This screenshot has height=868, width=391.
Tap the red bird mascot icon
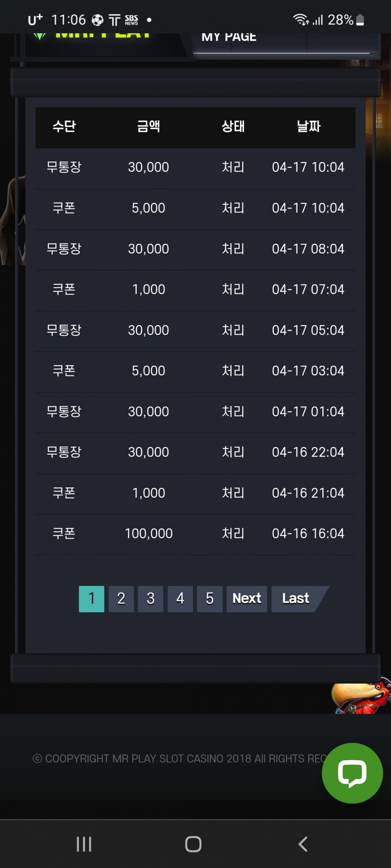click(361, 698)
